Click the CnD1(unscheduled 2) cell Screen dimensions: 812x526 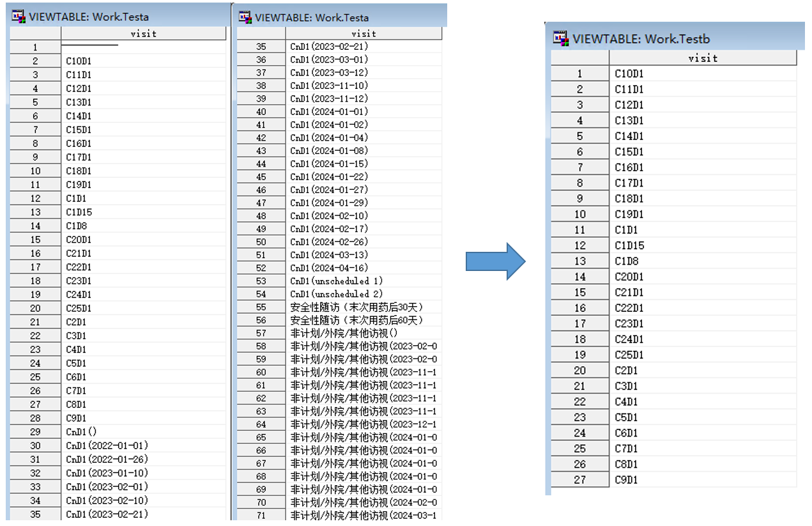364,294
